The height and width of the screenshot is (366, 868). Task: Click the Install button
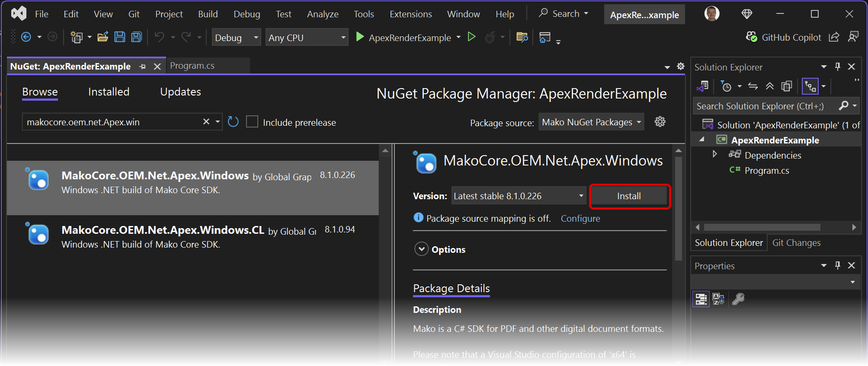click(629, 196)
